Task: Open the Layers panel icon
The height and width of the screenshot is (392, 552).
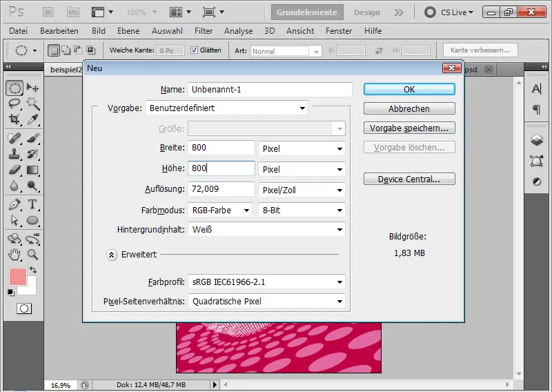Action: tap(537, 140)
